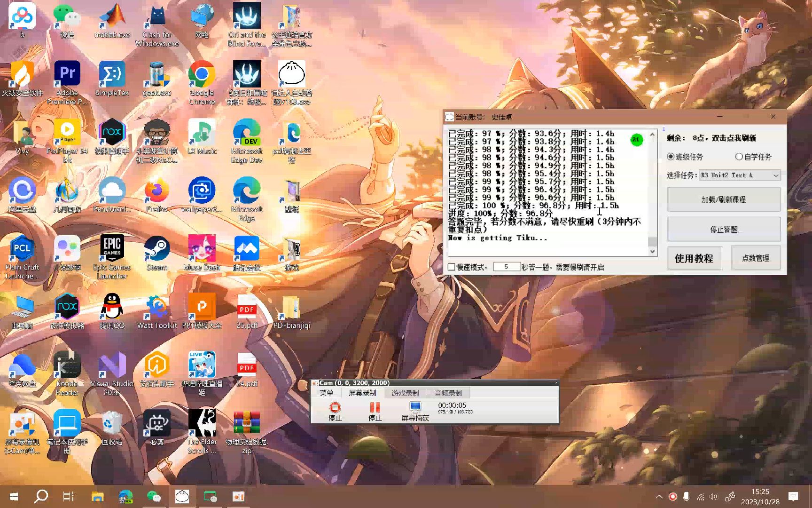Open the oCam 菜单 menu

coord(326,393)
